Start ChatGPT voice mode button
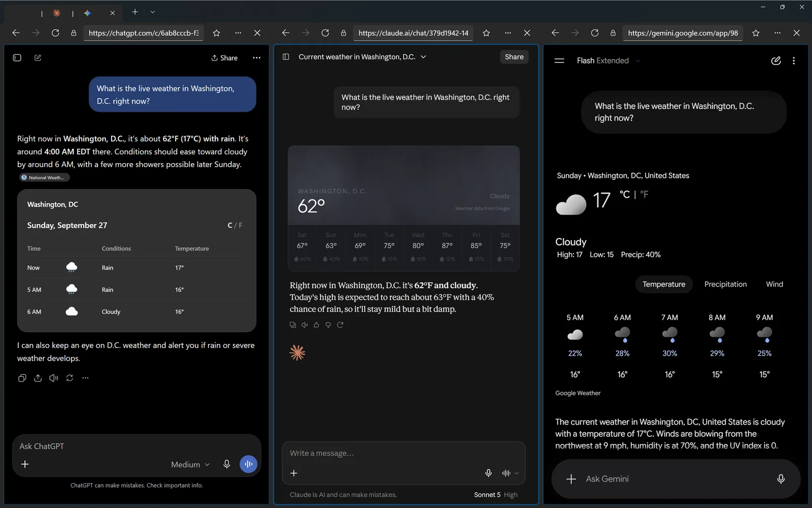 pos(248,464)
